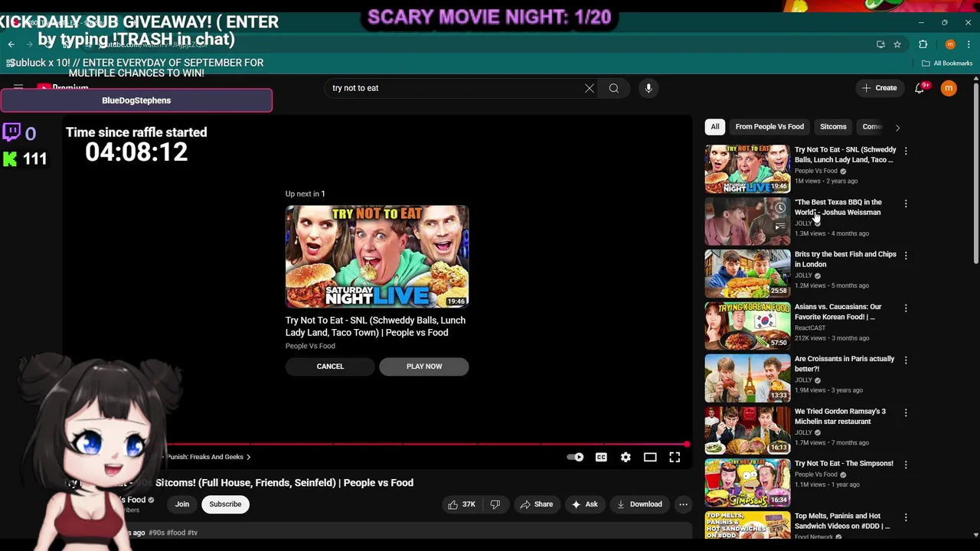Open the Asians vs. Caucasians Korean Food thumbnail

point(747,325)
